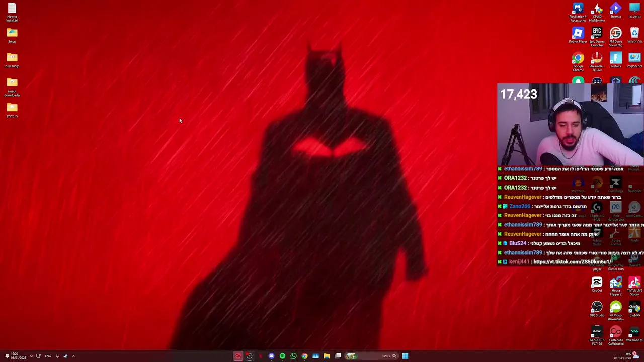Image resolution: width=644 pixels, height=362 pixels.
Task: Switch the ENG input language indicator
Action: coord(48,356)
